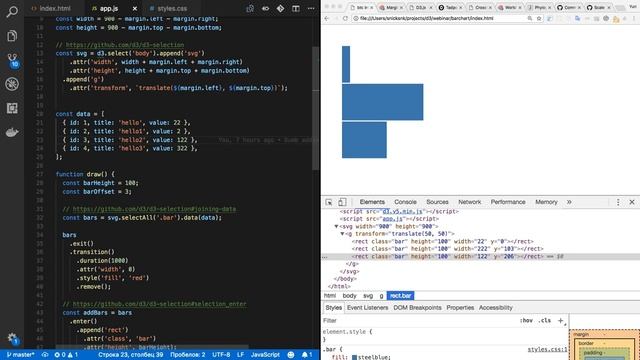Open the Sources devtools tab
The width and height of the screenshot is (640, 360).
tap(437, 202)
